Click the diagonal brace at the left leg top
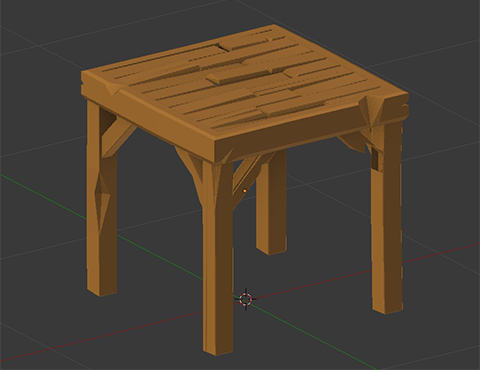Screen dimensions: 480x370 [117, 137]
